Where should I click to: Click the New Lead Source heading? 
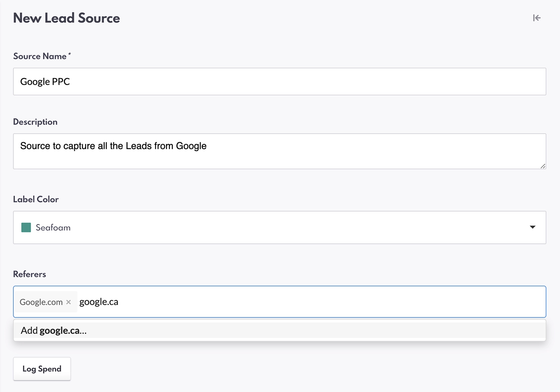(66, 18)
